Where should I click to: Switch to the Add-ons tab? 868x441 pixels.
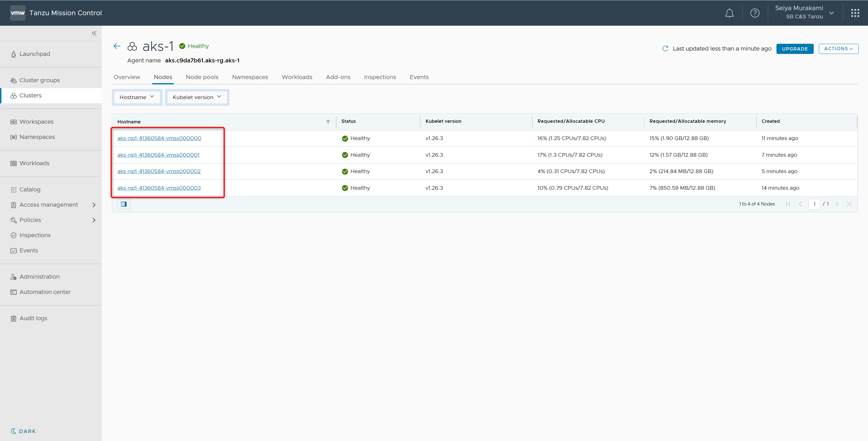[x=338, y=77]
